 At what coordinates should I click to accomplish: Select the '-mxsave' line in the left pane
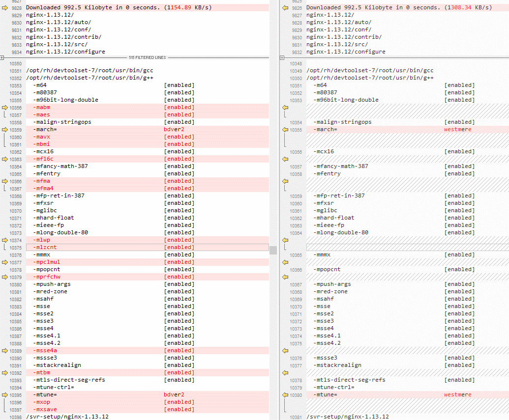(x=148, y=410)
